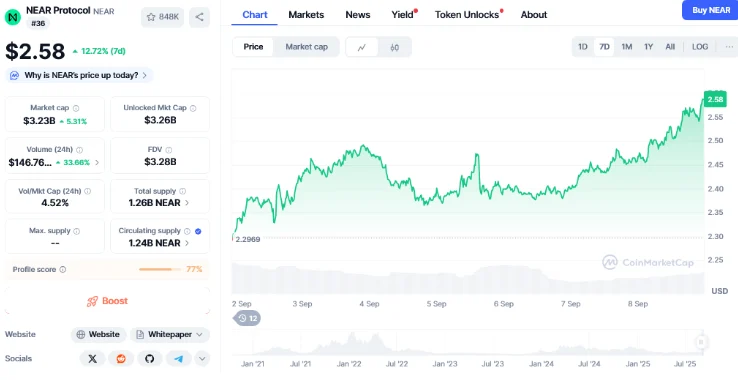The height and width of the screenshot is (380, 738).
Task: Click the FDV info icon
Action: pyautogui.click(x=168, y=150)
